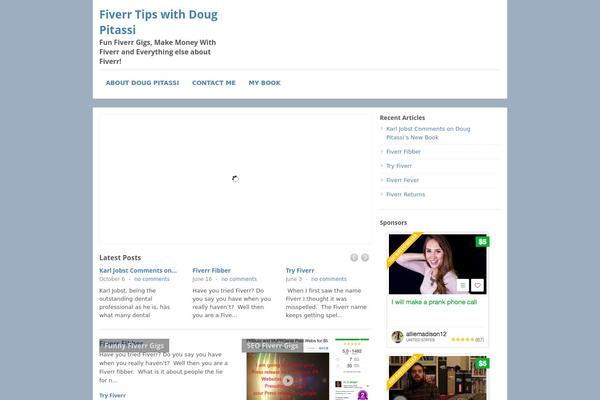Click the $5 badge on second sponsor gig
This screenshot has width=600, height=400.
483,363
